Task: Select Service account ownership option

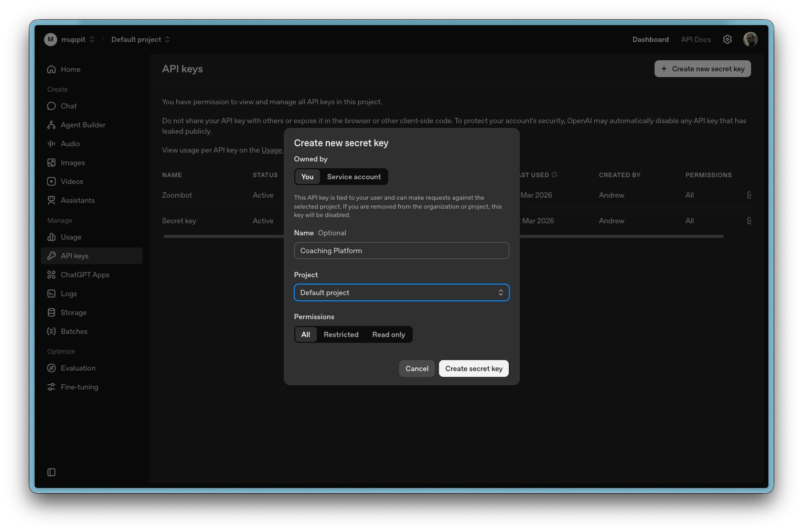Action: pyautogui.click(x=354, y=177)
